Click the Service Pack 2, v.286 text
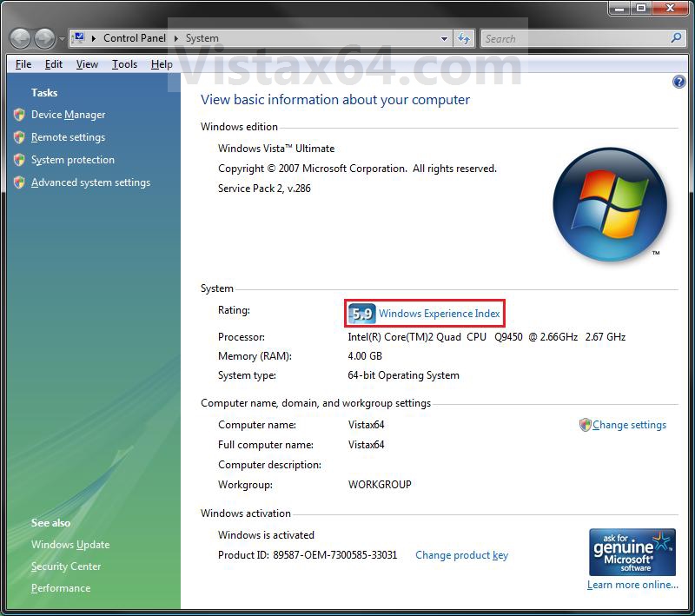695x616 pixels. (264, 189)
